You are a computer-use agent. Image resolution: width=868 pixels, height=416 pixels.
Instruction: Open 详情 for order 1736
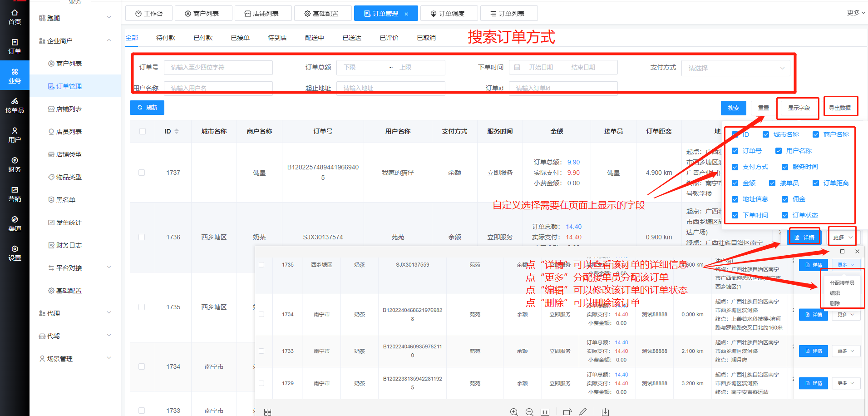804,238
